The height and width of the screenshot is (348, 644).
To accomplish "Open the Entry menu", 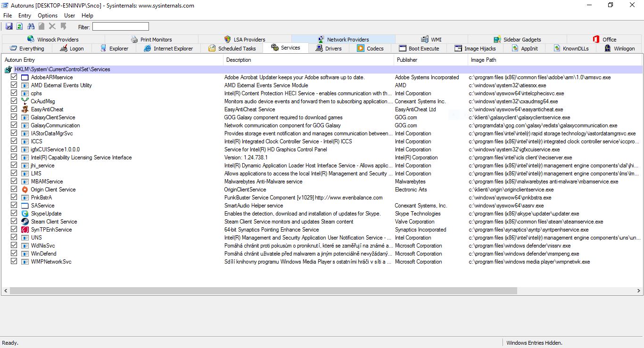I will [x=25, y=16].
